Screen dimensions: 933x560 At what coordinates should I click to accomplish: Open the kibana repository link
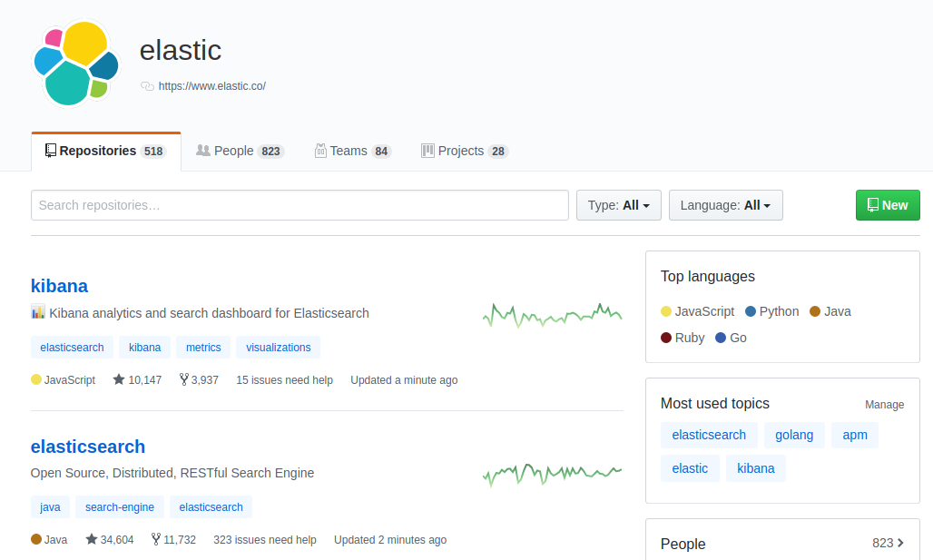click(60, 286)
